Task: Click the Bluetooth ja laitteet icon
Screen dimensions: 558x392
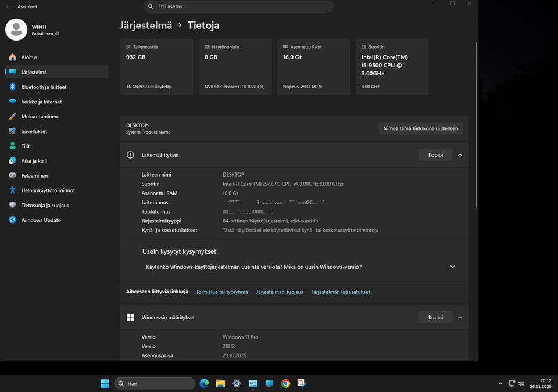Action: pos(12,87)
